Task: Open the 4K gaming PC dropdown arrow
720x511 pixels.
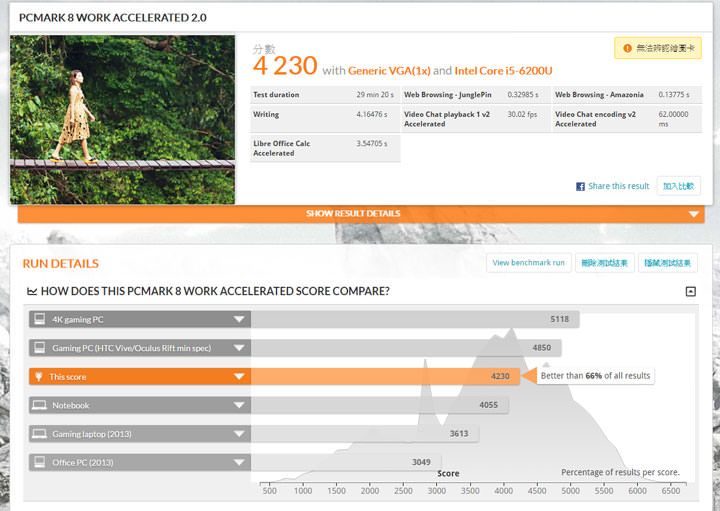Action: point(239,320)
